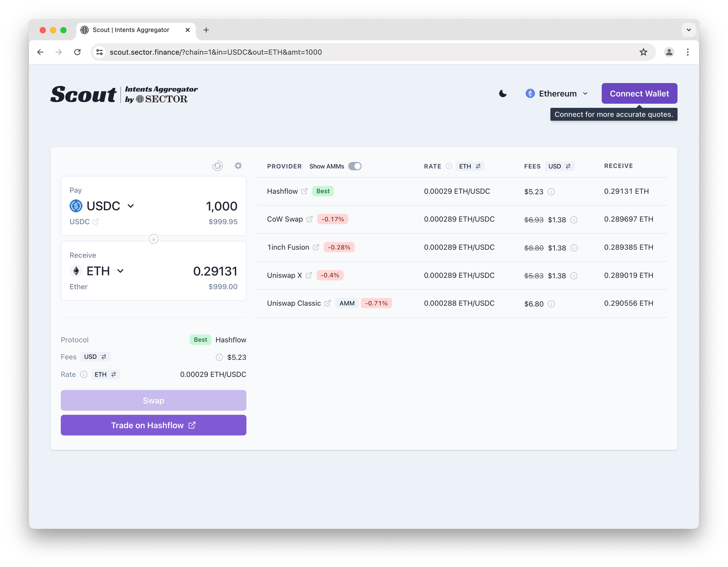Click swap direction arrow between Pay and Receive
The height and width of the screenshot is (567, 728).
point(153,239)
